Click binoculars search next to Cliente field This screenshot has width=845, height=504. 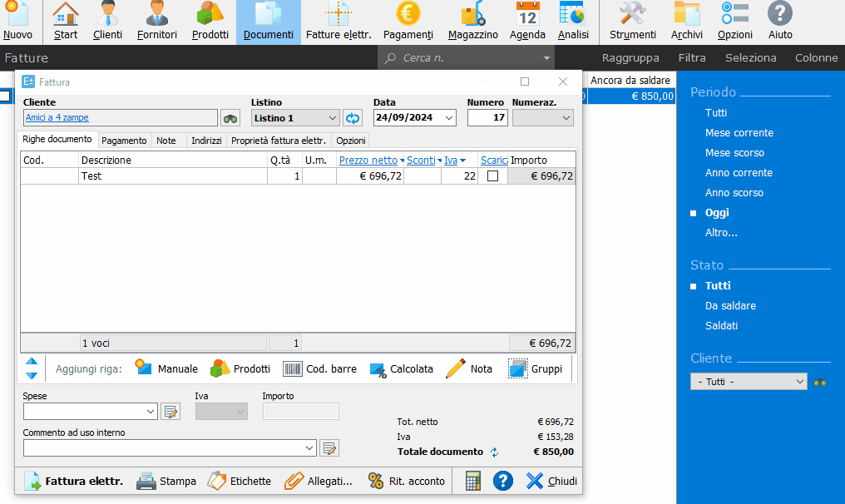click(230, 118)
